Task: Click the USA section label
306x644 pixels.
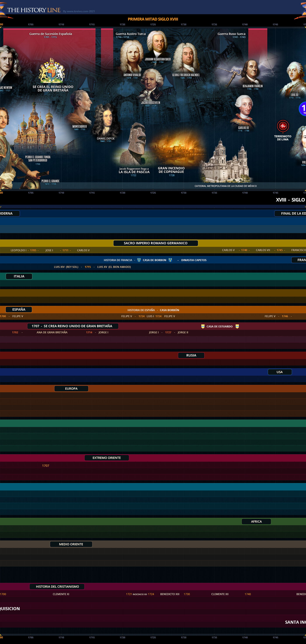Action: 280,372
